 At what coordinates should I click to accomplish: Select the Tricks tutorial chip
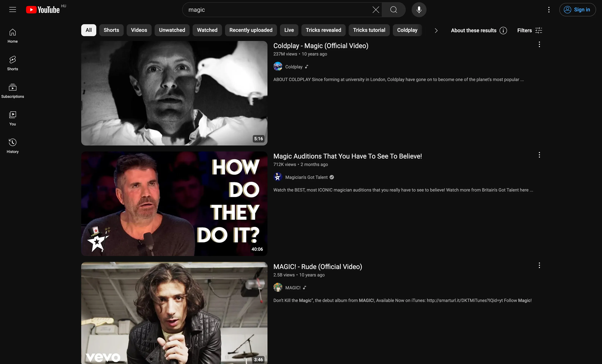(369, 30)
